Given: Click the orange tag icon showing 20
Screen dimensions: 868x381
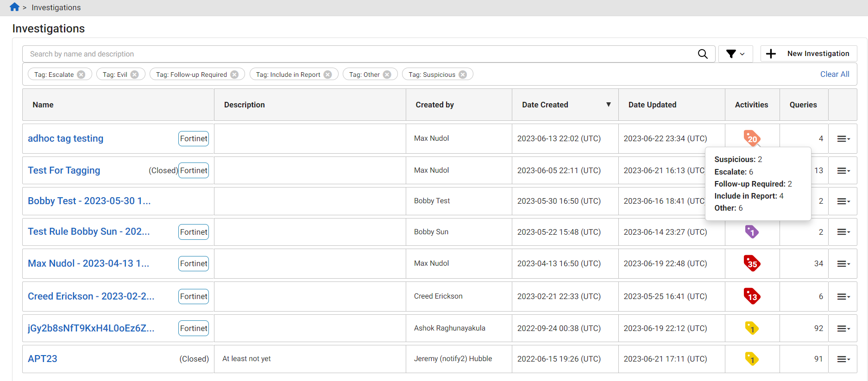Looking at the screenshot, I should tap(751, 138).
